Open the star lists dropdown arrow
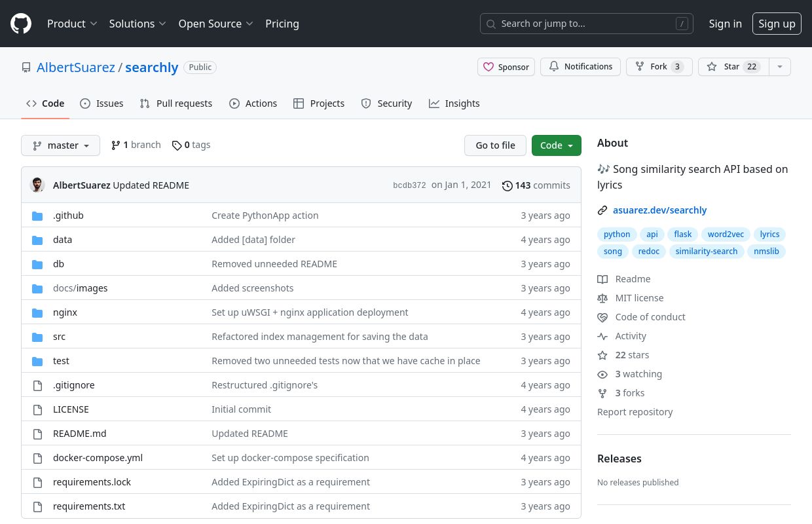Screen dimensions: 812x524 click(779, 67)
